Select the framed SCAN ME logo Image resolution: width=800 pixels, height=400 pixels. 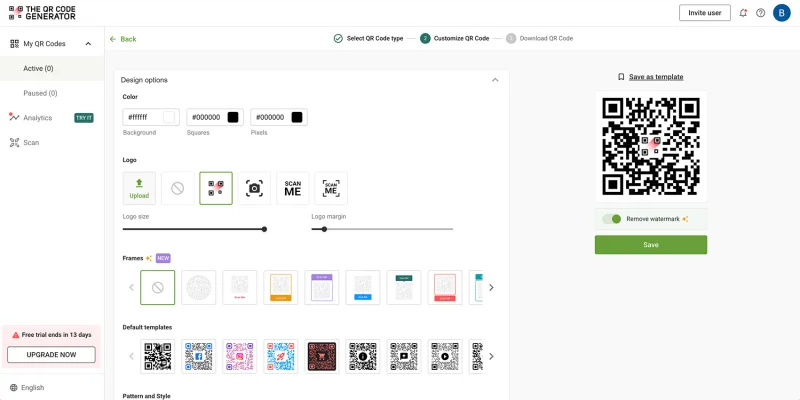(x=331, y=188)
